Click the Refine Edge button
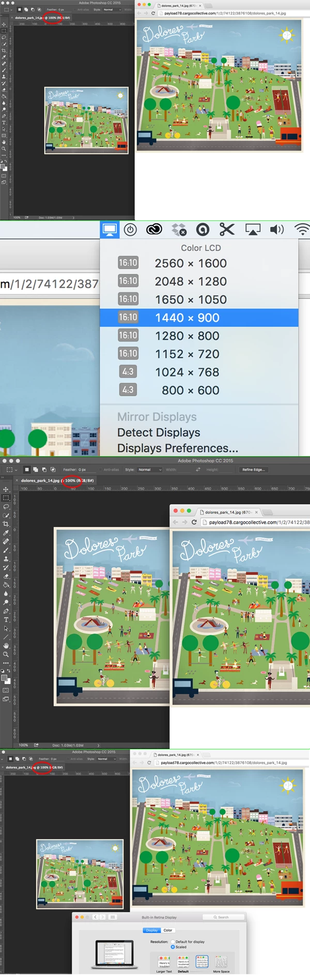Screen dimensions: 310x980 point(254,470)
